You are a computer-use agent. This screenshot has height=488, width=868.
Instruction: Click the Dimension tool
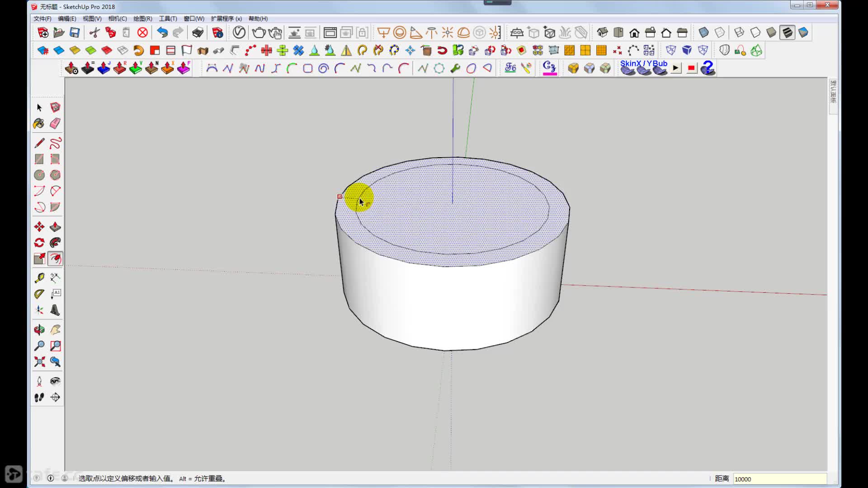point(55,278)
